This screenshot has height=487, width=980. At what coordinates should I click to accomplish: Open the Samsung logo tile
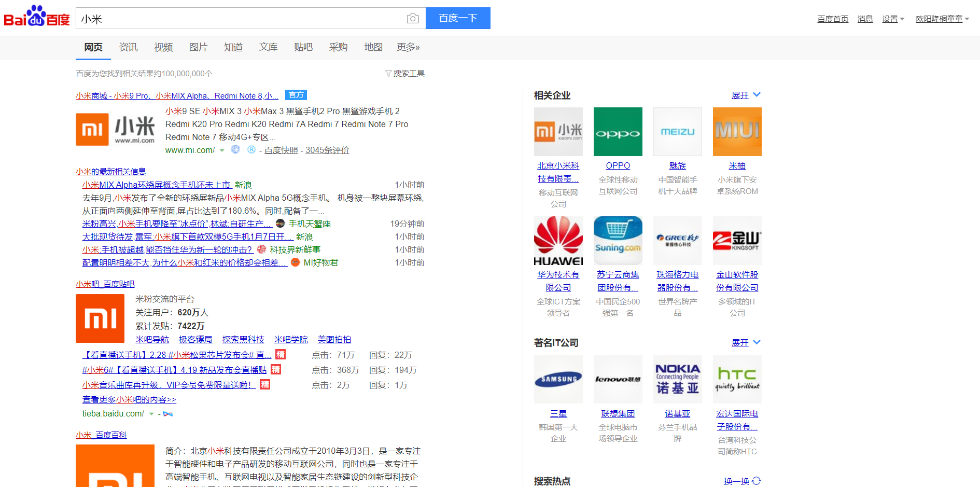558,379
